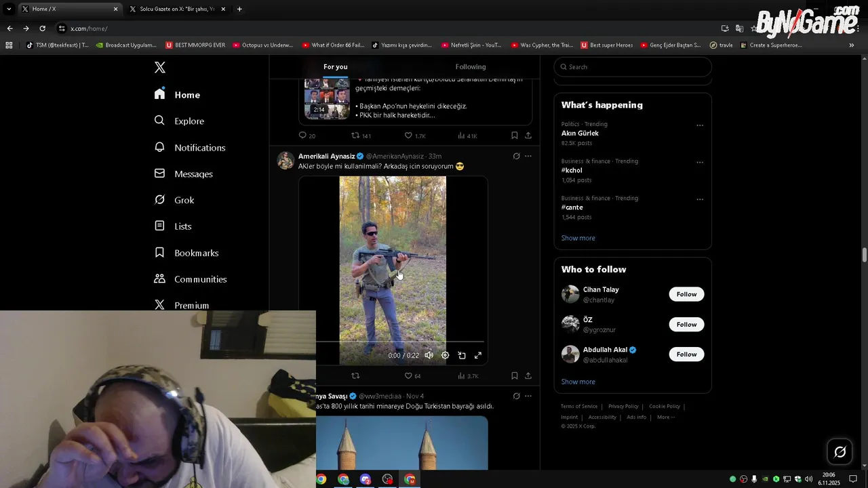
Task: Repost the post with 141 reposts
Action: [x=361, y=136]
